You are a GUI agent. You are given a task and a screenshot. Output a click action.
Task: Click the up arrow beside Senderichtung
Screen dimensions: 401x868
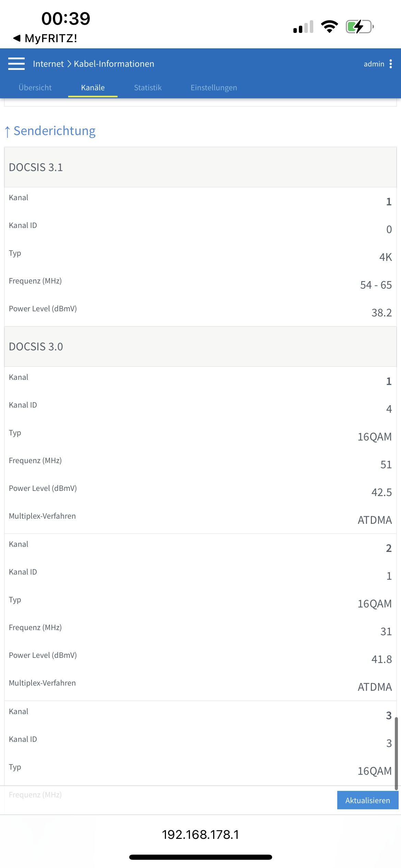8,131
